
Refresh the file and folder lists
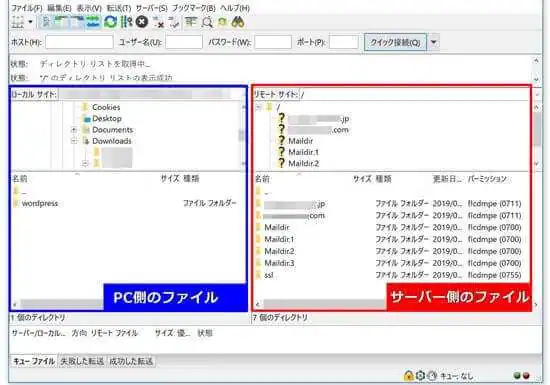pyautogui.click(x=110, y=22)
